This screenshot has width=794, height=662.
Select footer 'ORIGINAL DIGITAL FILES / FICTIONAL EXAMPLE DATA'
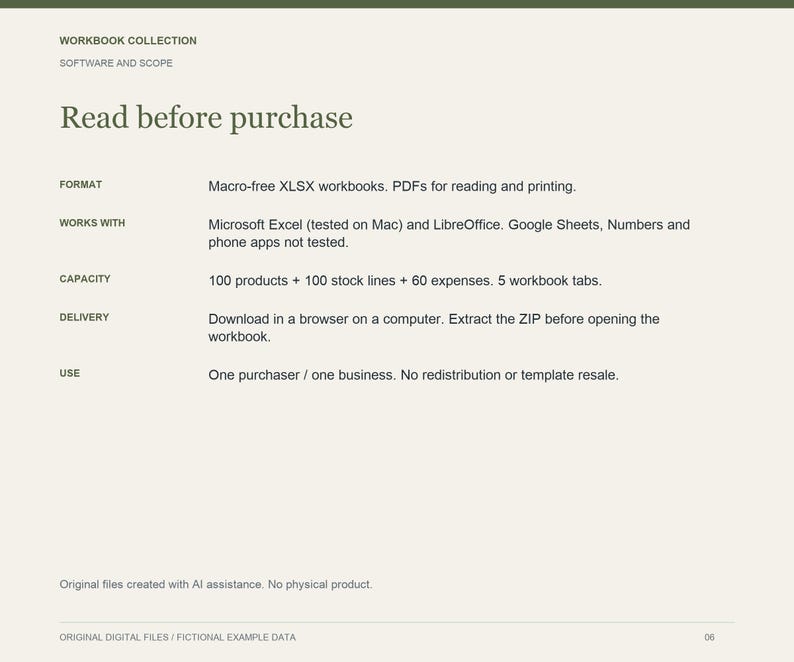[x=177, y=637]
